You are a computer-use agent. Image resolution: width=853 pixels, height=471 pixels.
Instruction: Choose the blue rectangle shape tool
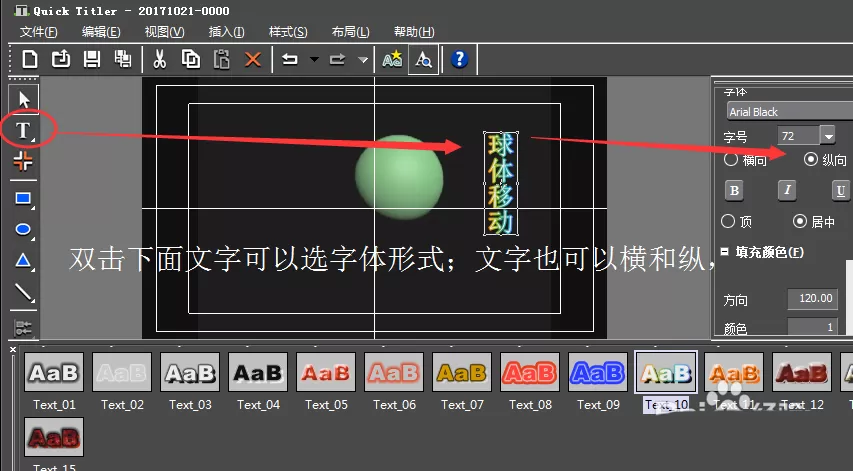(x=23, y=199)
